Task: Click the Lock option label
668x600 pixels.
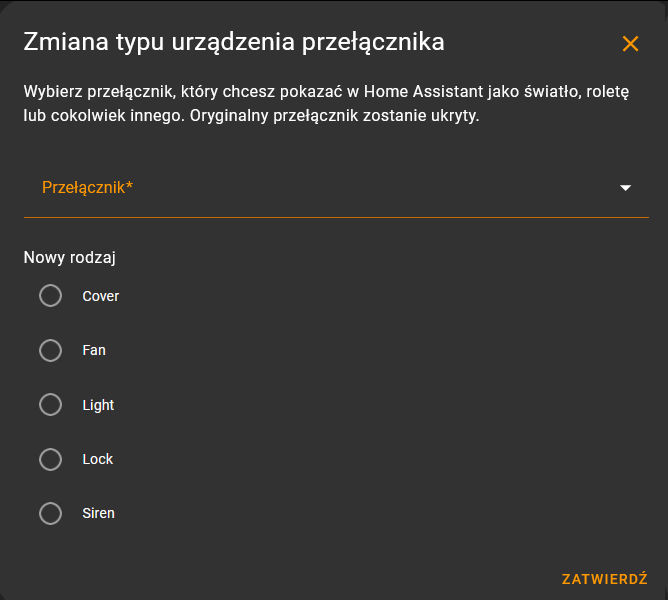Action: 98,459
